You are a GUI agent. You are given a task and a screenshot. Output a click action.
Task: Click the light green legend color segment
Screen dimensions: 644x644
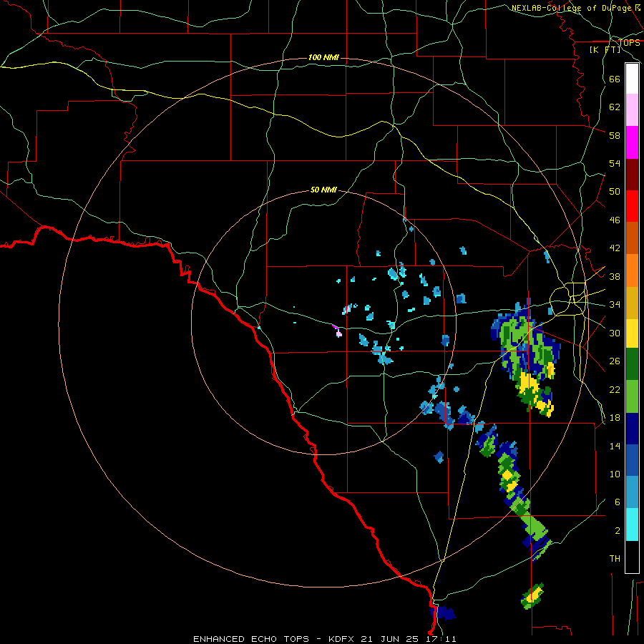tap(632, 396)
